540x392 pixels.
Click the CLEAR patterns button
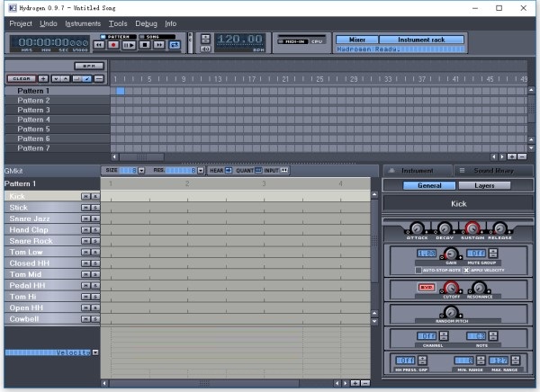(20, 79)
